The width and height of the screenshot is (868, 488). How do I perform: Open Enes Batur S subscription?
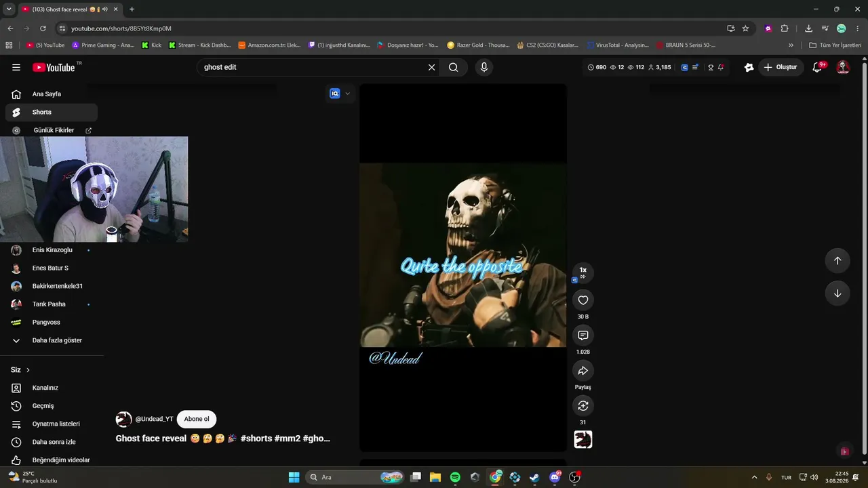52,268
